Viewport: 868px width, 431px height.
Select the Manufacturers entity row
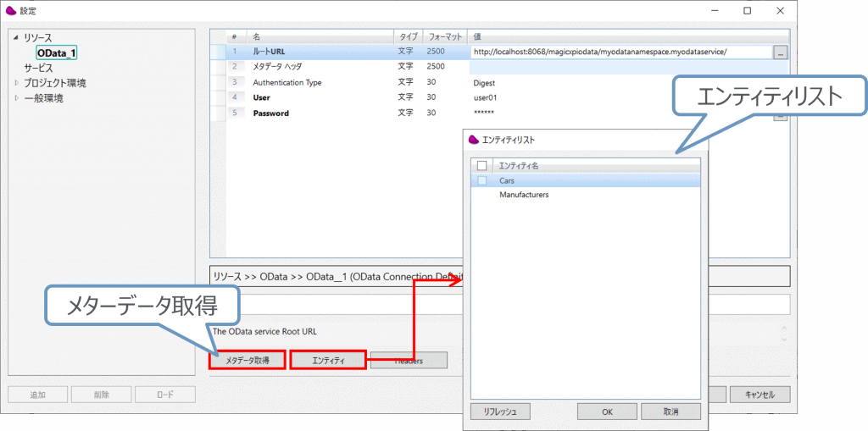524,195
